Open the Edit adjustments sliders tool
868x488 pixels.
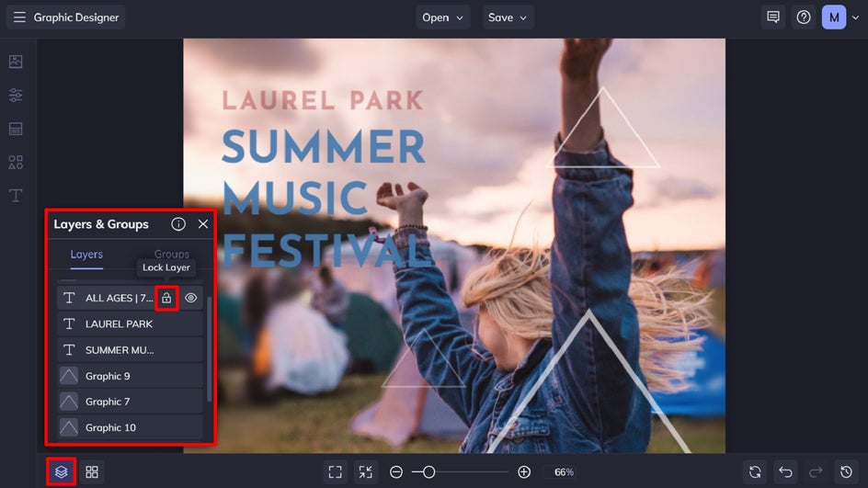pos(16,96)
